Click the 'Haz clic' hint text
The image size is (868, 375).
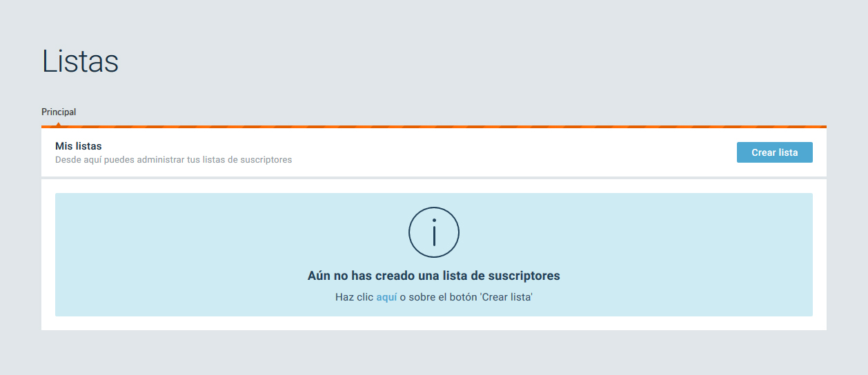click(x=354, y=297)
